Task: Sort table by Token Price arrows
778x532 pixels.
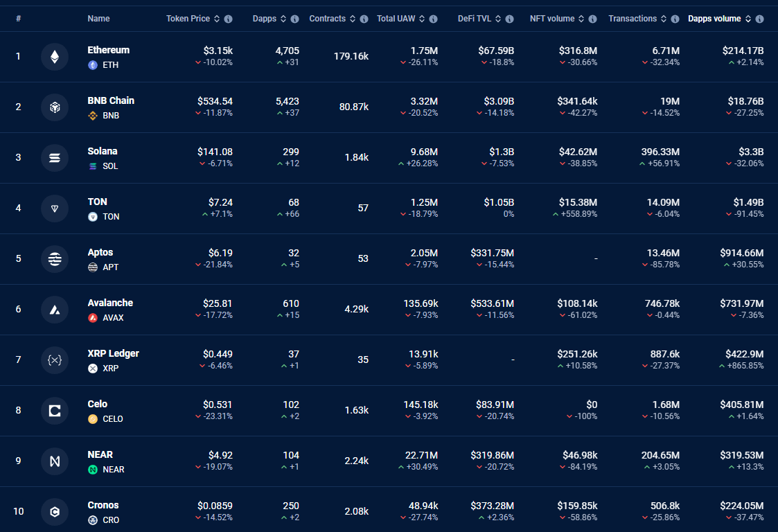Action: pyautogui.click(x=217, y=19)
